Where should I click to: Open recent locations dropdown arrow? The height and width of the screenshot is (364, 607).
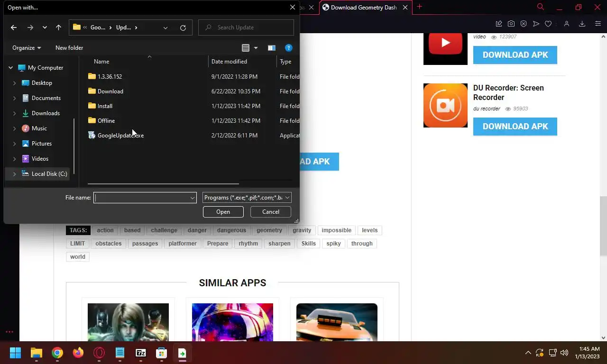45,27
